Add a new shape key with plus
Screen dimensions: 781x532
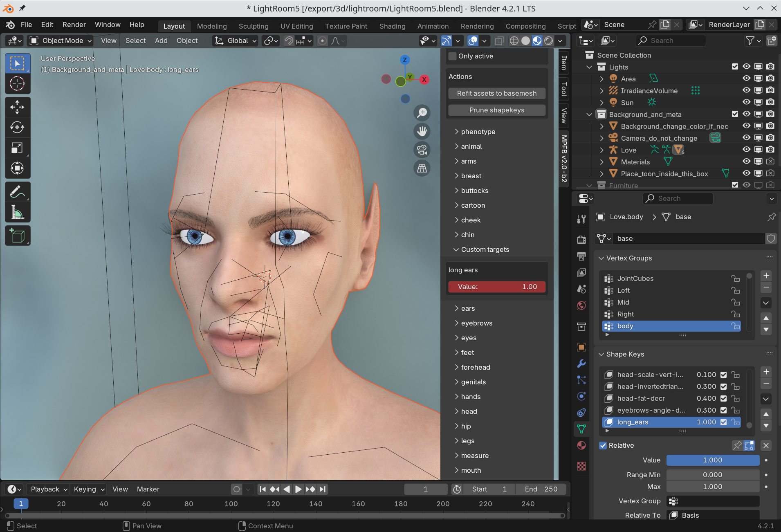point(766,372)
